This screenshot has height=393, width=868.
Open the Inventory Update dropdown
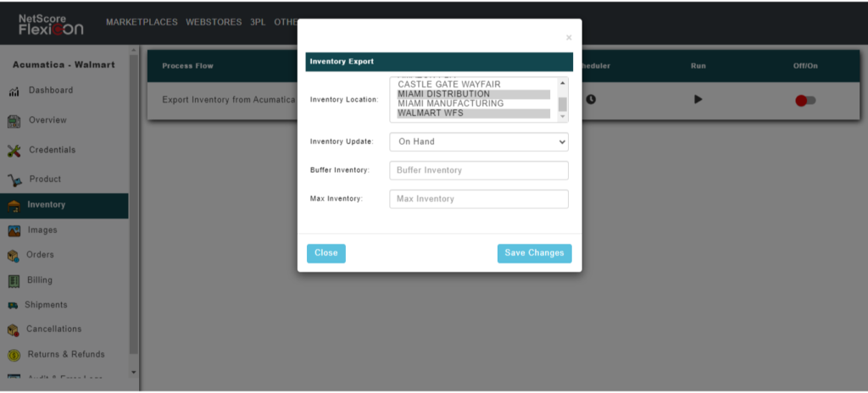coord(479,141)
